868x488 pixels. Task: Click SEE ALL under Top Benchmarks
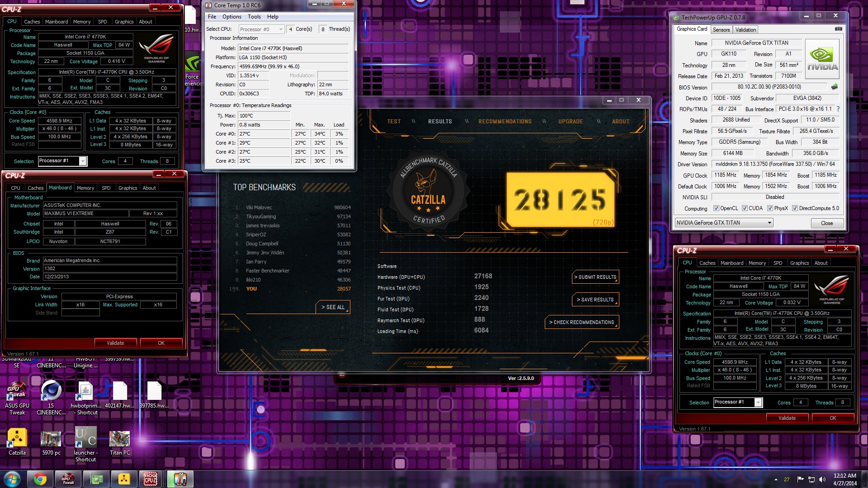pos(333,307)
